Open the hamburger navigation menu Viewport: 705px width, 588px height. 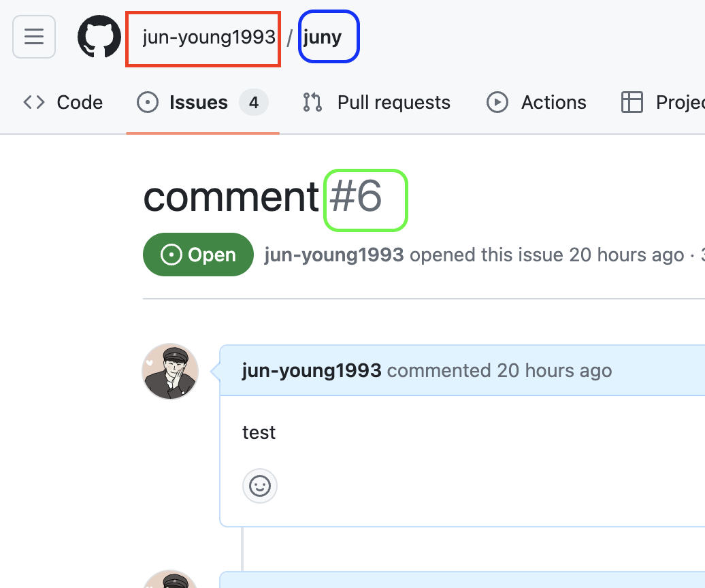pyautogui.click(x=34, y=37)
